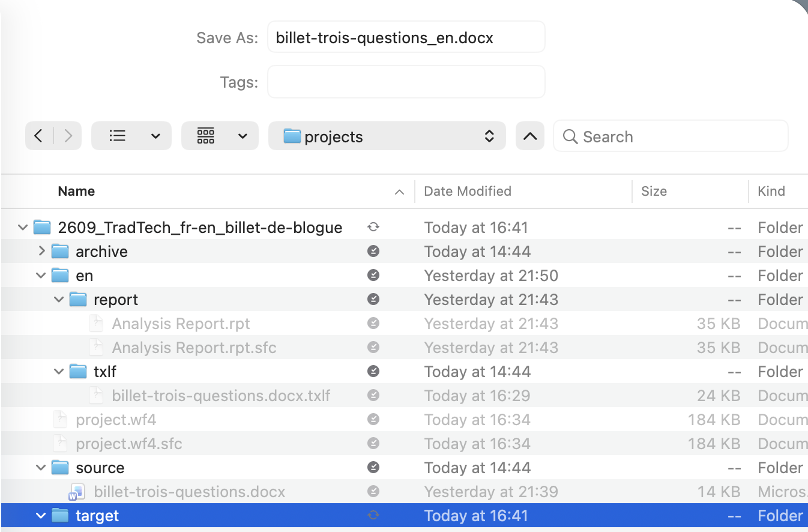Select the 2609_TradTech_fr-en_billet-de-blogue folder icon
Viewport: 808px width, 532px height.
tap(42, 227)
